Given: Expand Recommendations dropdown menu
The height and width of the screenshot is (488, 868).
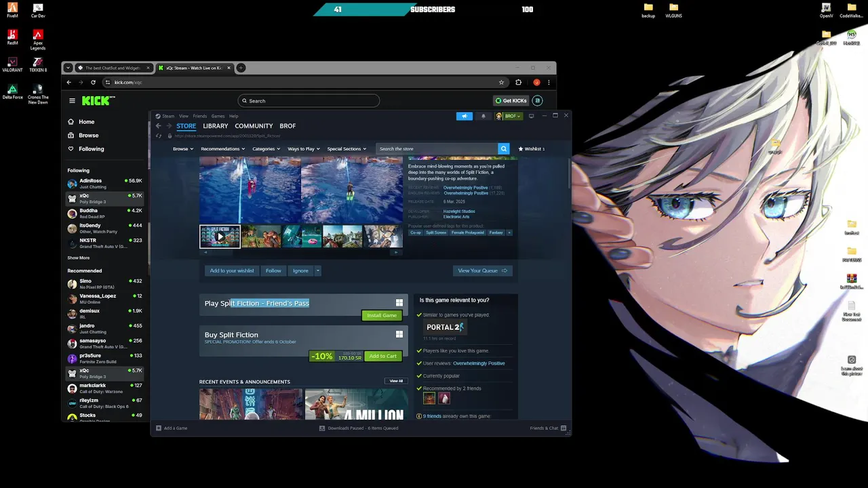Looking at the screenshot, I should tap(223, 148).
